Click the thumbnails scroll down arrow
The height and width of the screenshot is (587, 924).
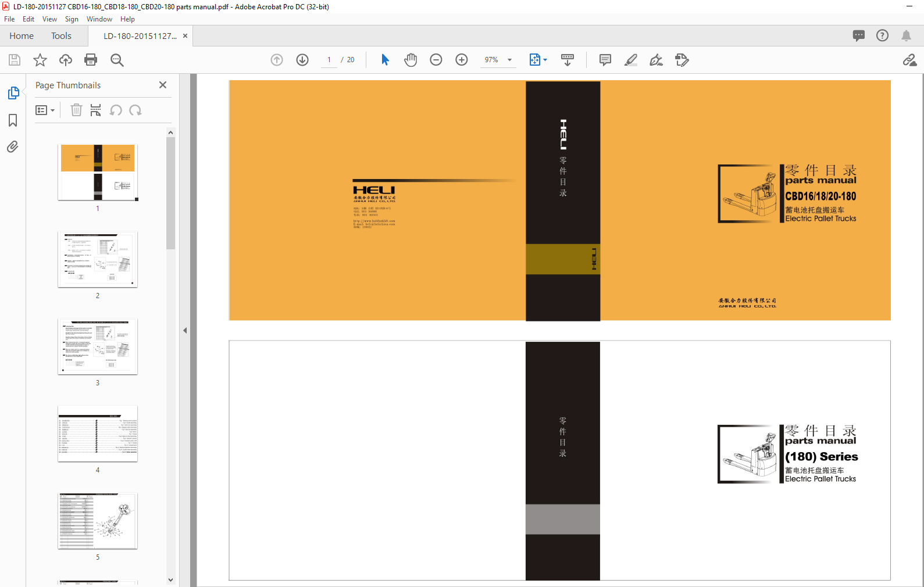click(x=170, y=579)
